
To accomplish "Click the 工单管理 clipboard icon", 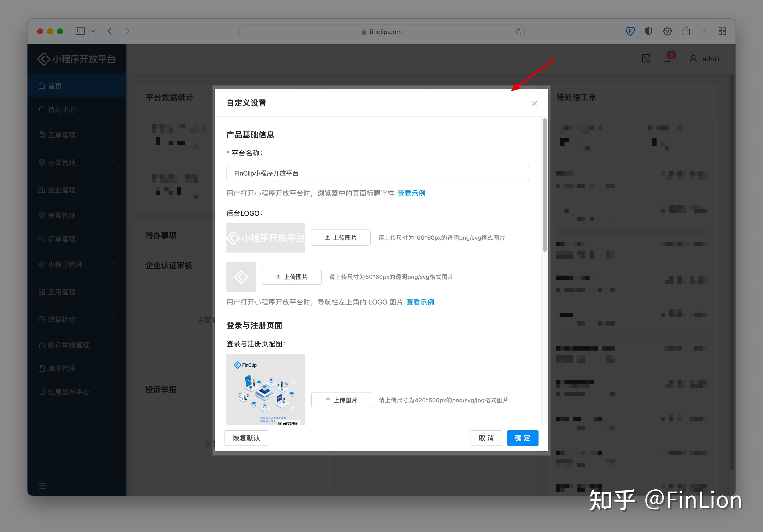I will (x=41, y=135).
